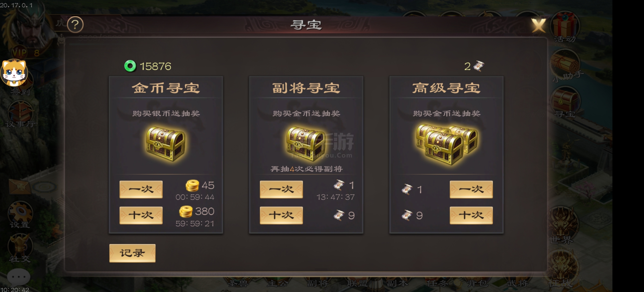Open the help question mark icon
The image size is (644, 292).
point(75,25)
